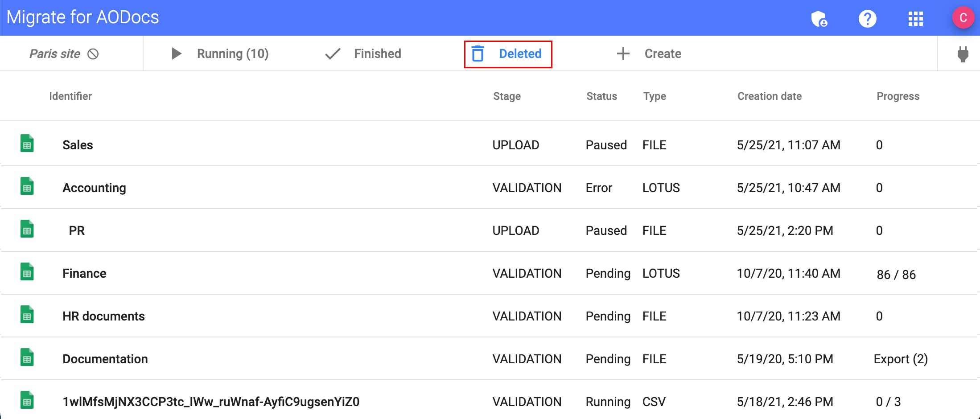Click the Pending status in Finance row
The width and height of the screenshot is (980, 419).
[x=608, y=274]
